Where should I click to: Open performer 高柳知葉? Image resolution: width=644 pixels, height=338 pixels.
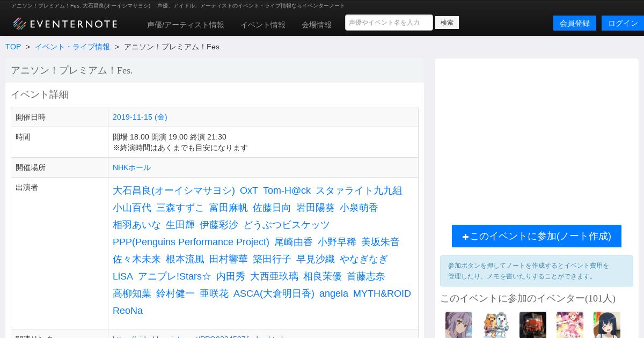132,293
